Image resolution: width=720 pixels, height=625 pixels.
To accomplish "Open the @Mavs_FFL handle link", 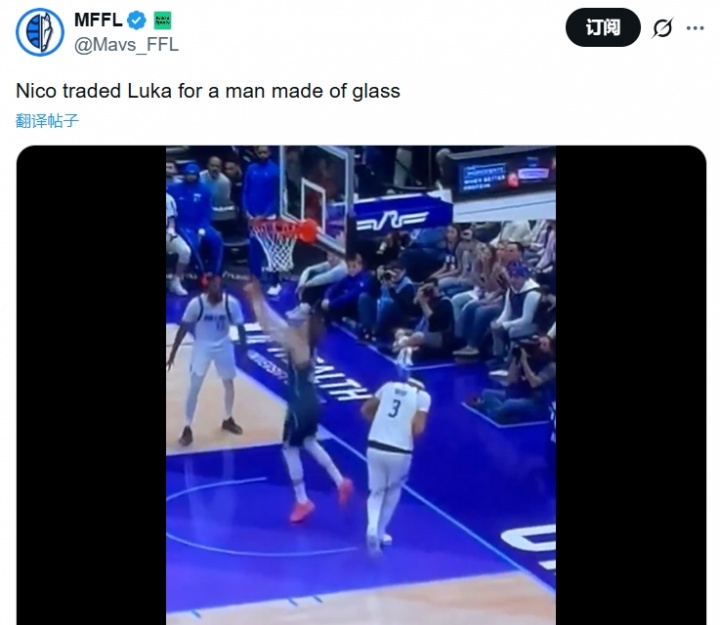I will pos(126,45).
